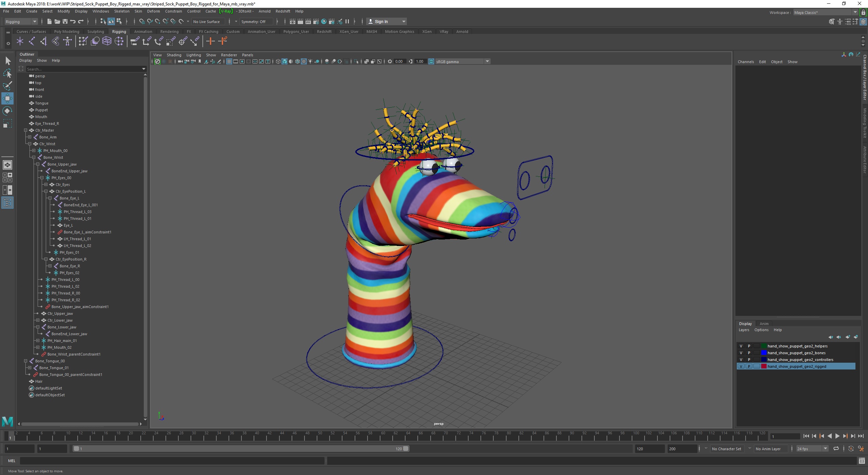Toggle playback P of hand_show_puppet_geo2_rigged layer
The width and height of the screenshot is (868, 475).
coord(749,366)
